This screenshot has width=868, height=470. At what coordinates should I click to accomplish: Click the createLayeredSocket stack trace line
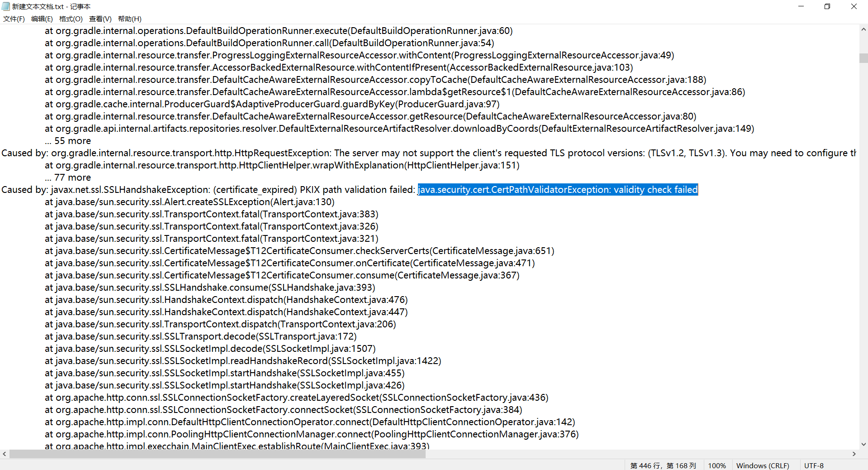(297, 398)
